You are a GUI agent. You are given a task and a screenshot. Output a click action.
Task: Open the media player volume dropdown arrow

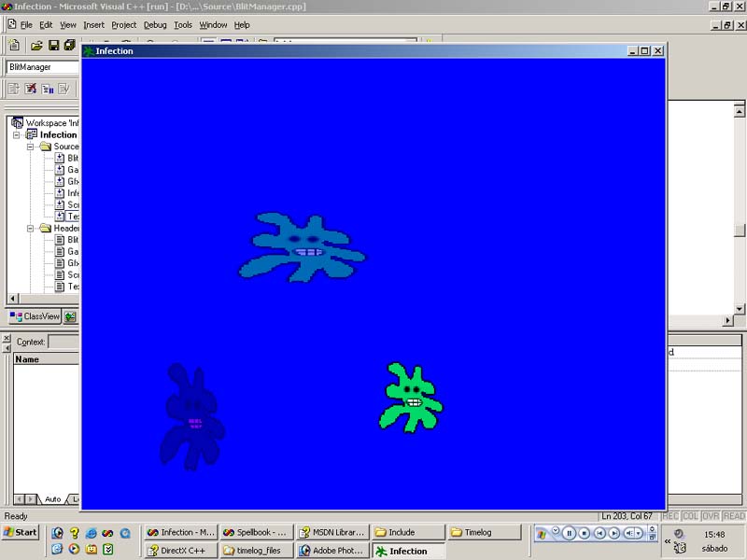tap(639, 533)
